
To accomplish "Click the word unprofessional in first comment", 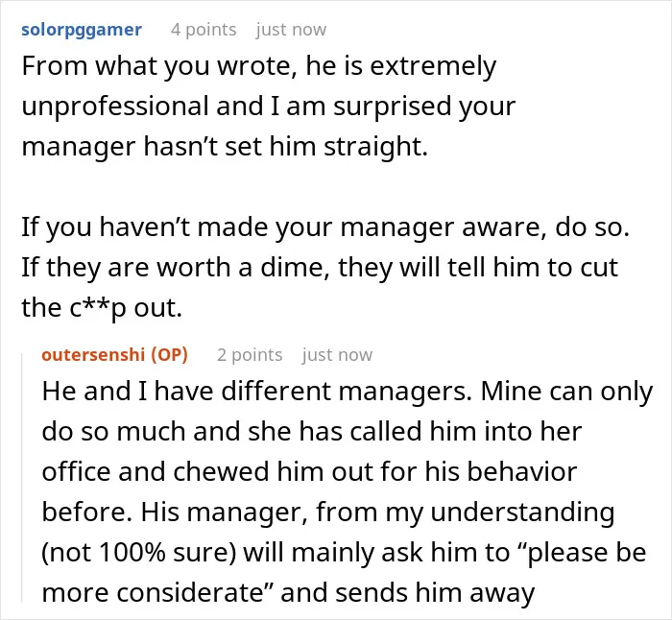I will [x=115, y=107].
